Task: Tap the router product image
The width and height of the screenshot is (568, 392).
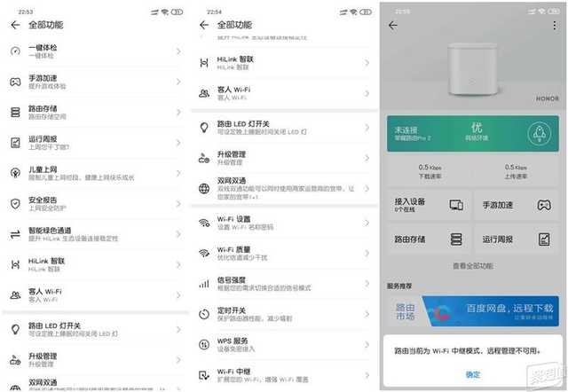Action: (473, 69)
